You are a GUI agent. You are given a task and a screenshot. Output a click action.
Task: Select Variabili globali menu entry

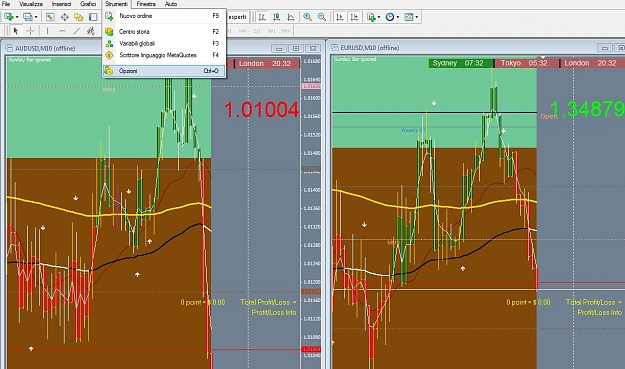(x=164, y=43)
